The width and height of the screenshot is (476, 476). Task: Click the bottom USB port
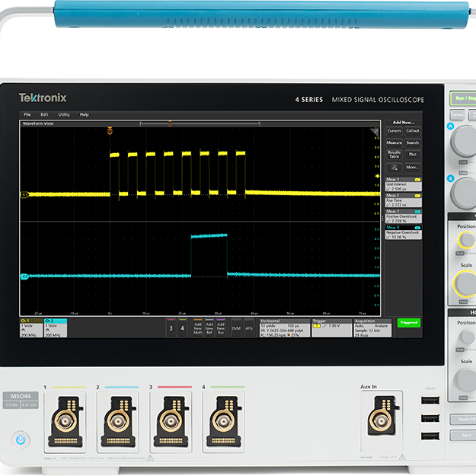(x=430, y=436)
